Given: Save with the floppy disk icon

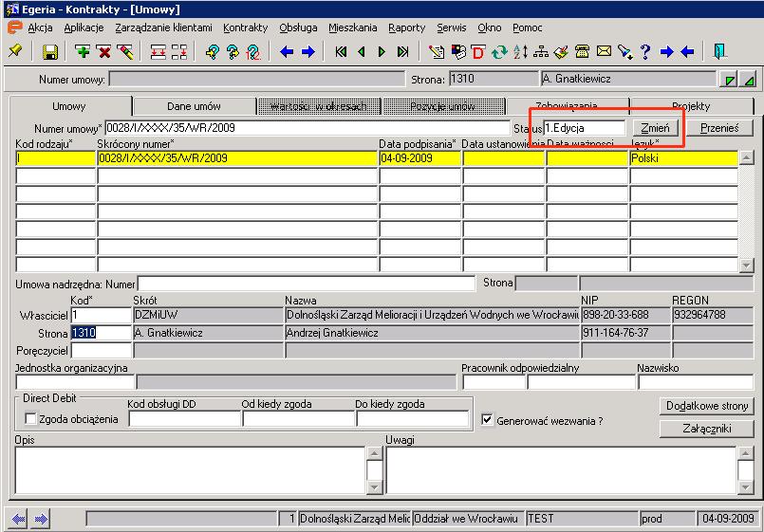Looking at the screenshot, I should (x=49, y=51).
